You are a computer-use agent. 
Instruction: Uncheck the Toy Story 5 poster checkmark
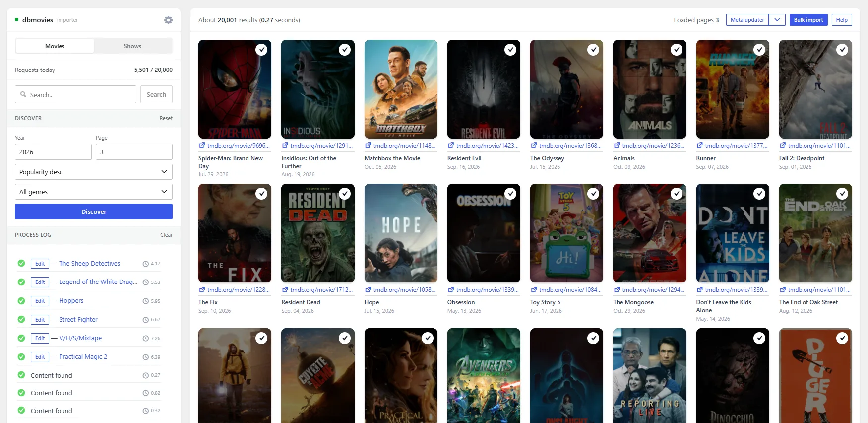pyautogui.click(x=593, y=194)
